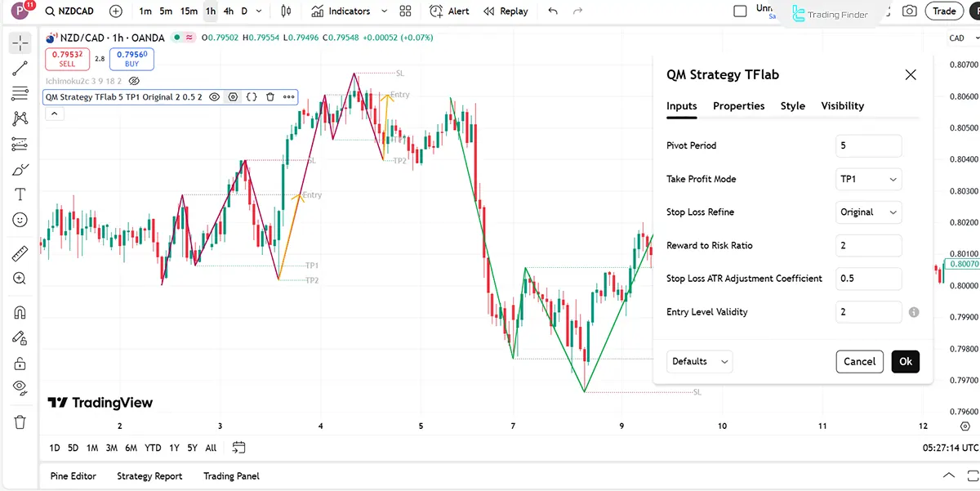Select the Text annotation tool

pyautogui.click(x=20, y=194)
